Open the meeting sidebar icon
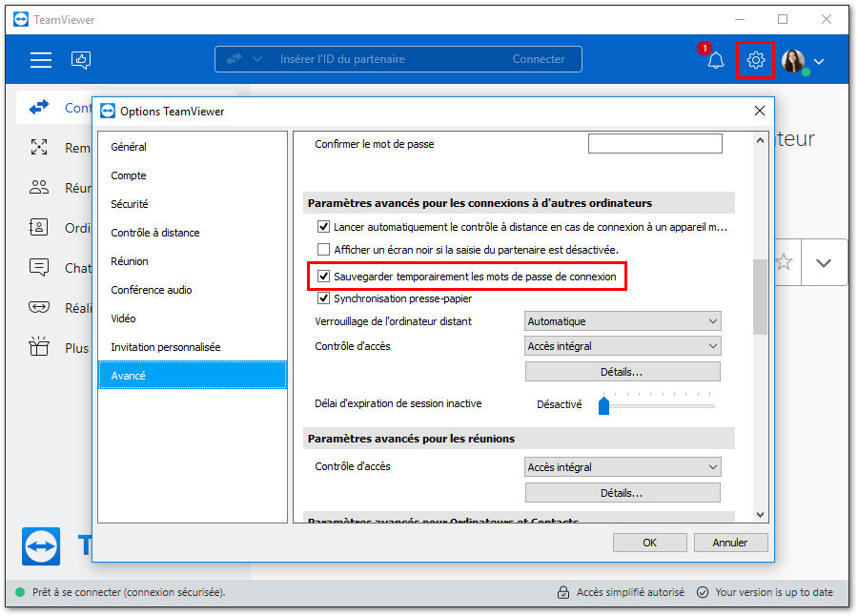858x616 pixels. 39,187
